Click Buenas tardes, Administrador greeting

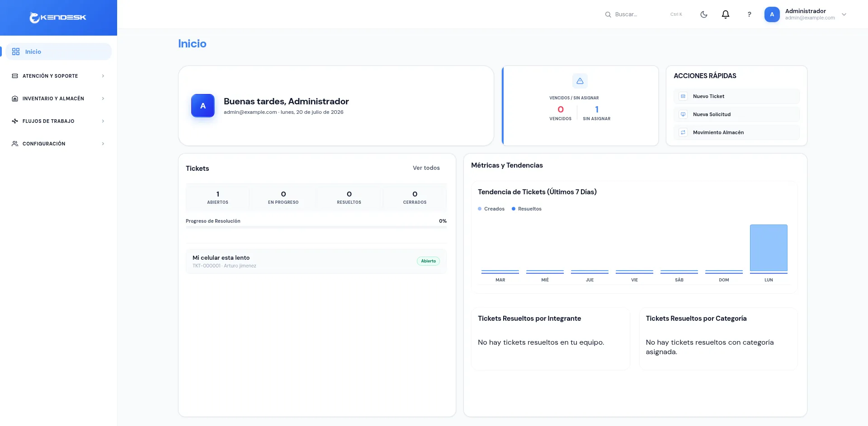pos(286,101)
